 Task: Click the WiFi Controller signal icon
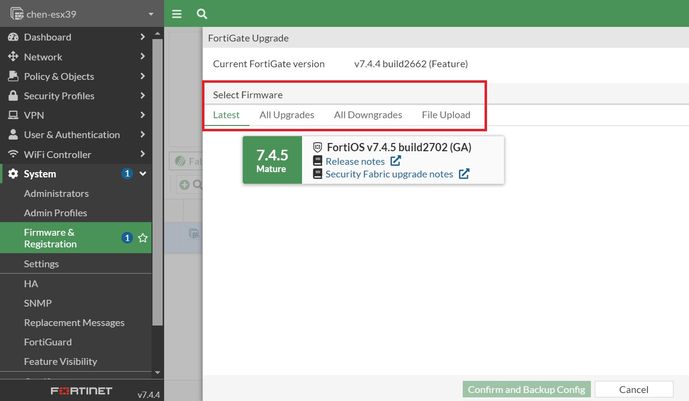click(x=13, y=154)
